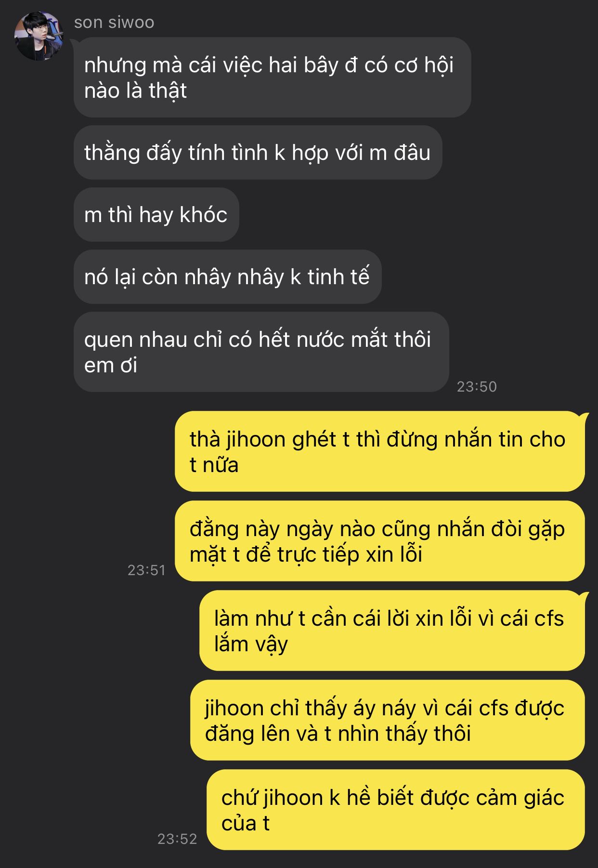Open son siwoo's profile avatar

pos(39,36)
